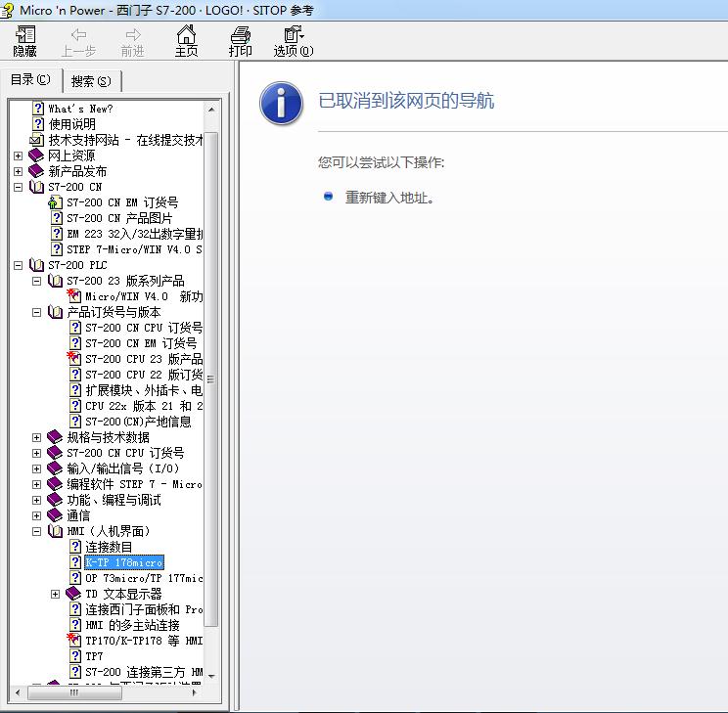Viewport: 728px width, 713px height.
Task: Select S7-200 连接第三方 HM topic
Action: coord(144,672)
